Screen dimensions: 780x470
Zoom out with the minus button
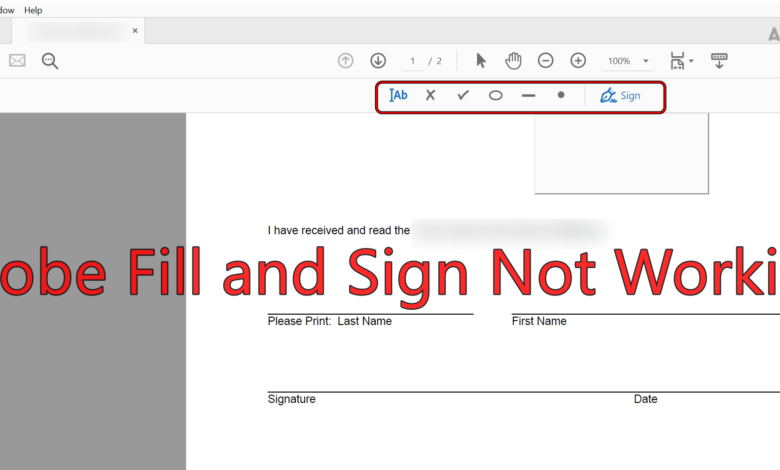click(546, 61)
